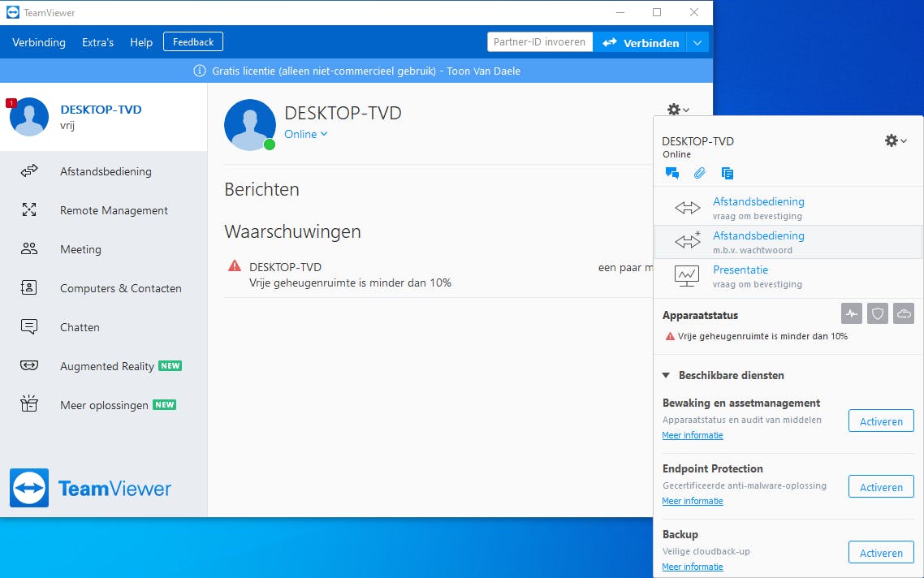Open the gear dropdown in the popup panel
Screen dimensions: 924x578
[895, 140]
